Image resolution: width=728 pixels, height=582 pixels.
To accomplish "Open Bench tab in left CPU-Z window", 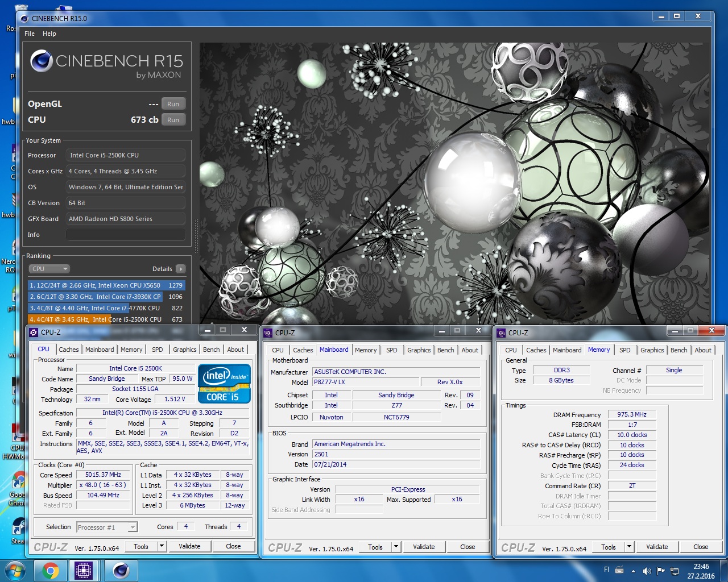I will coord(212,350).
